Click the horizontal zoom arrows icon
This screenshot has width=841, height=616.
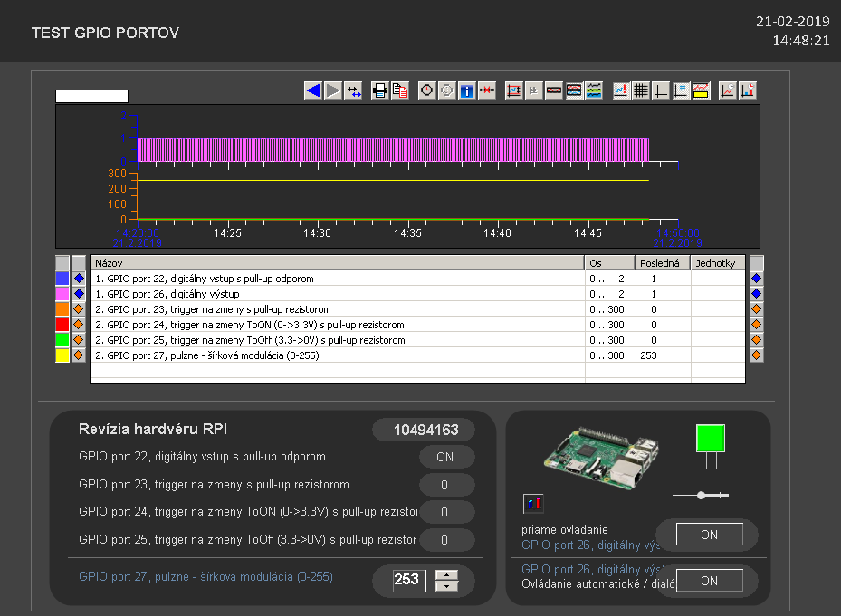(x=354, y=90)
